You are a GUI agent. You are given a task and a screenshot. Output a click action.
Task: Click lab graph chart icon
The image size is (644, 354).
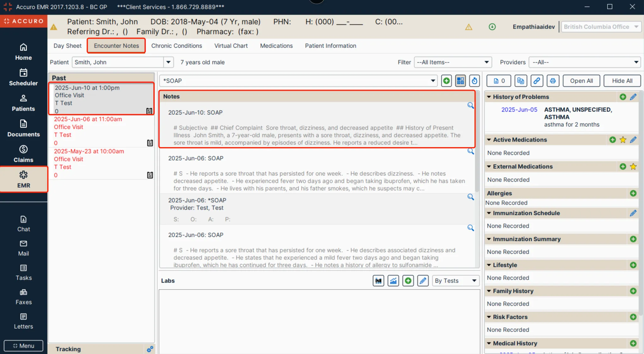[393, 281]
